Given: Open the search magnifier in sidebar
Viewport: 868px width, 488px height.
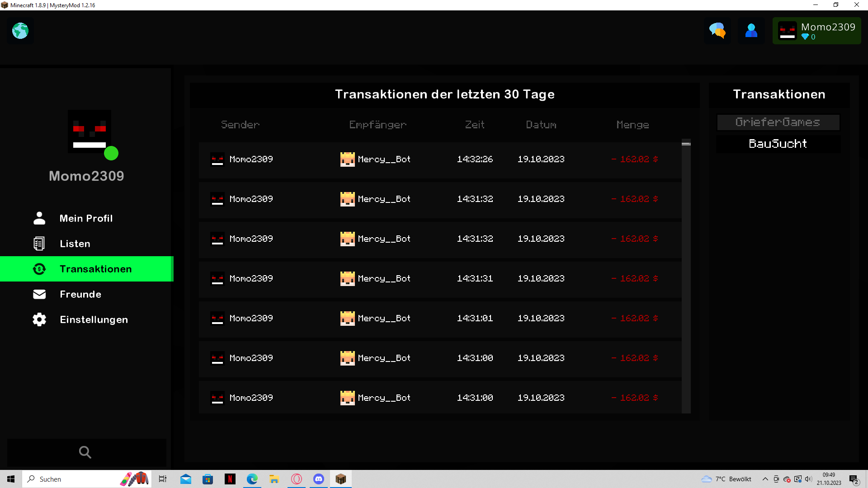Looking at the screenshot, I should click(85, 452).
